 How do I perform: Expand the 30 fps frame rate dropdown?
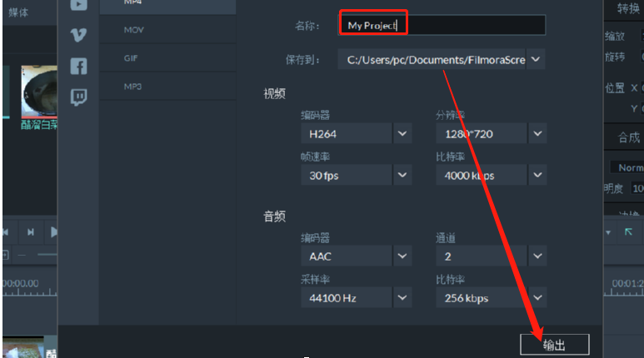coord(402,176)
